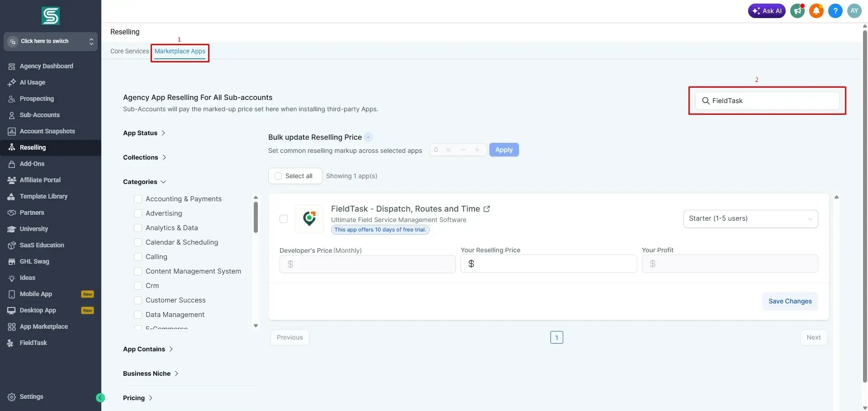Check the Select all checkbox
Screen dimensions: 868x411
[x=278, y=176]
